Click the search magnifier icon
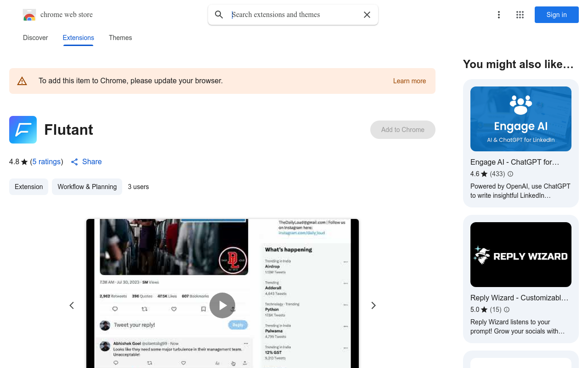 [219, 15]
